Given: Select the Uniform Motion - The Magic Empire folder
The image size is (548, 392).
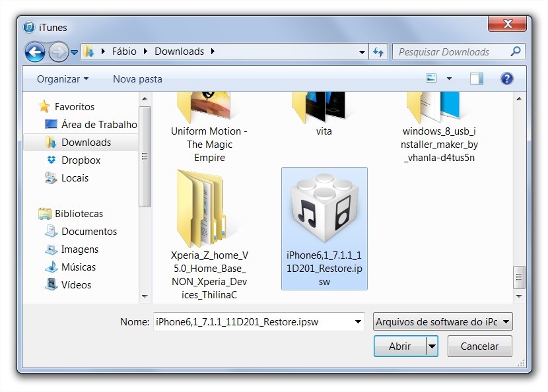Looking at the screenshot, I should click(209, 127).
